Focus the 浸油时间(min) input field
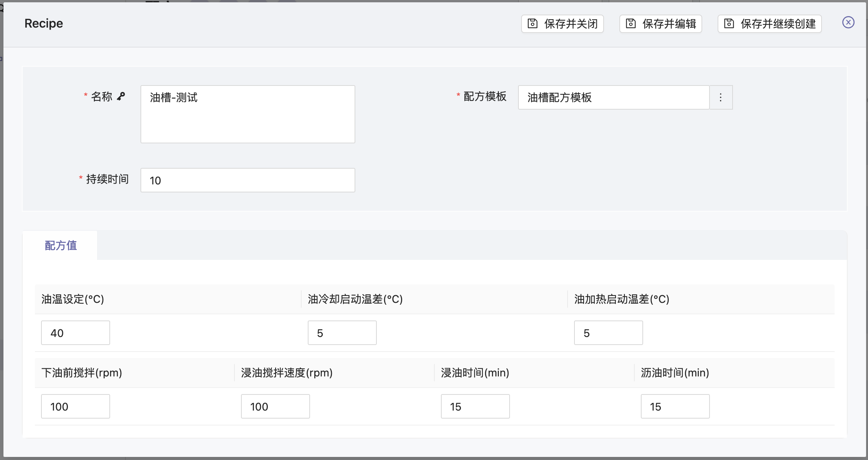 [x=475, y=406]
